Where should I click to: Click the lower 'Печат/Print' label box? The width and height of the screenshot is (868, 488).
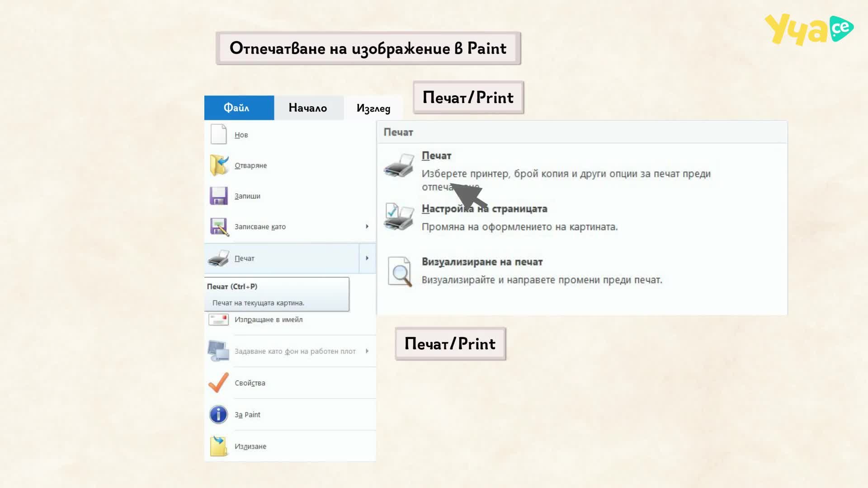(x=450, y=344)
